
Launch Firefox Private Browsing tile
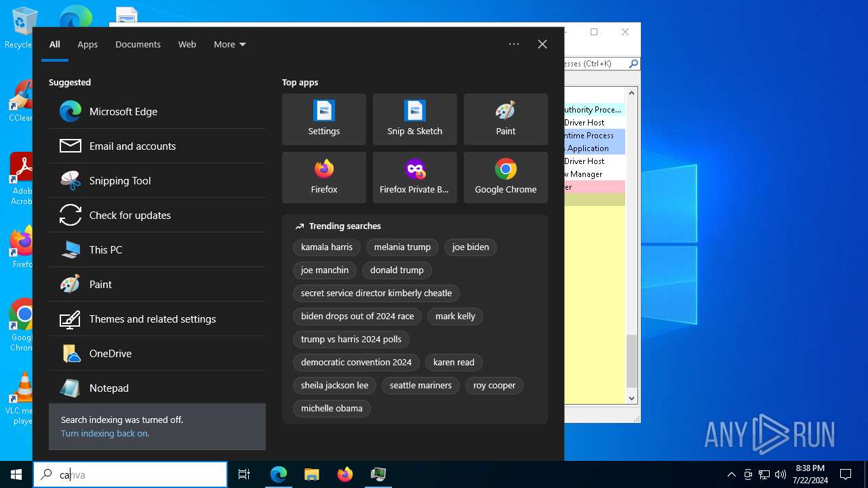coord(415,178)
